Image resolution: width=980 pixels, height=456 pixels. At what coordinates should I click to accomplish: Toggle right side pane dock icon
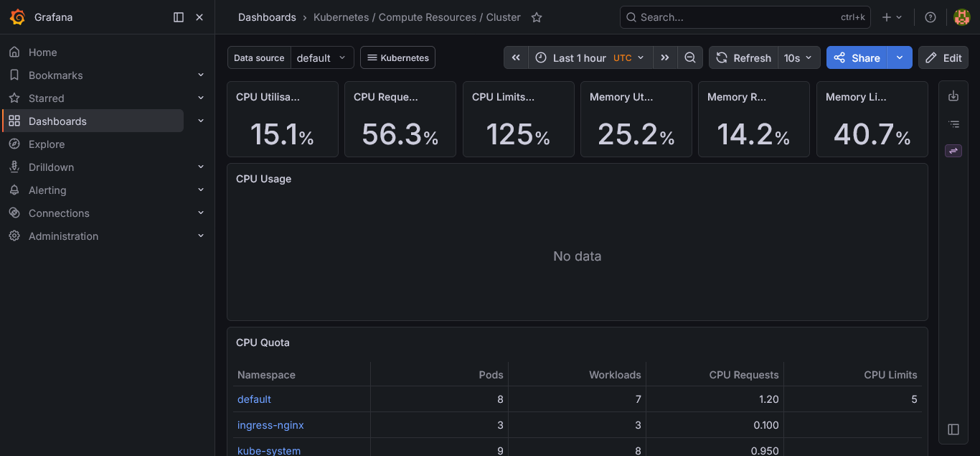tap(953, 429)
